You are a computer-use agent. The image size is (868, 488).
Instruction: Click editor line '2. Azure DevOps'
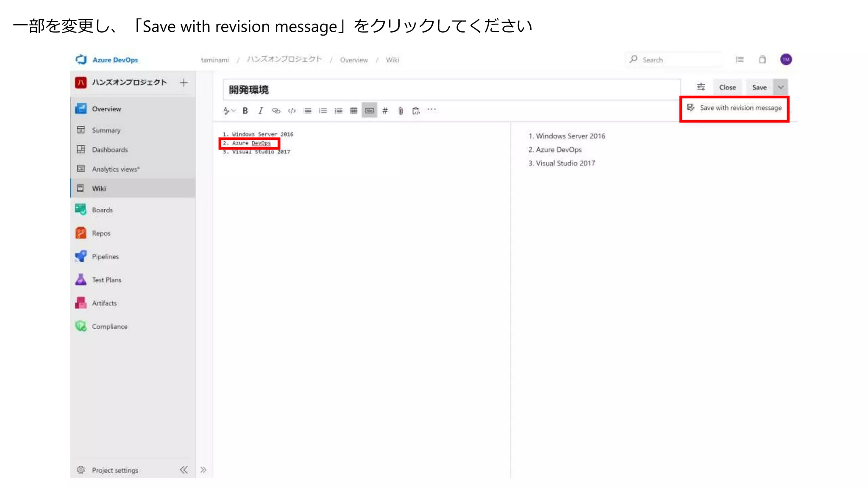tap(247, 143)
